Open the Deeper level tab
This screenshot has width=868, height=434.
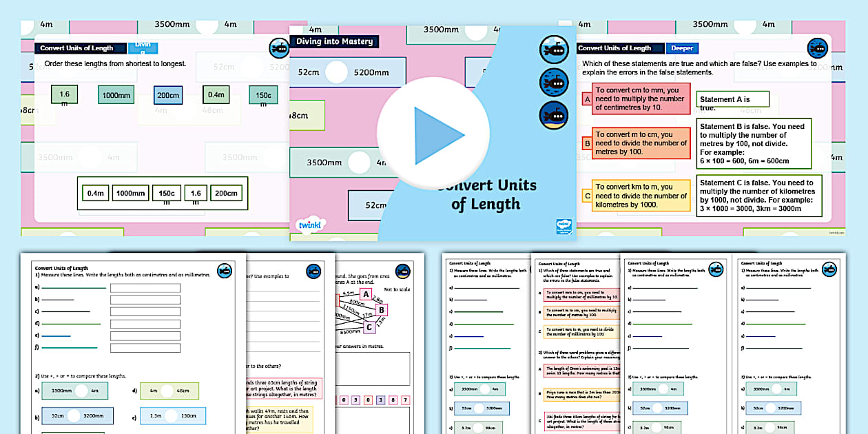pos(681,48)
